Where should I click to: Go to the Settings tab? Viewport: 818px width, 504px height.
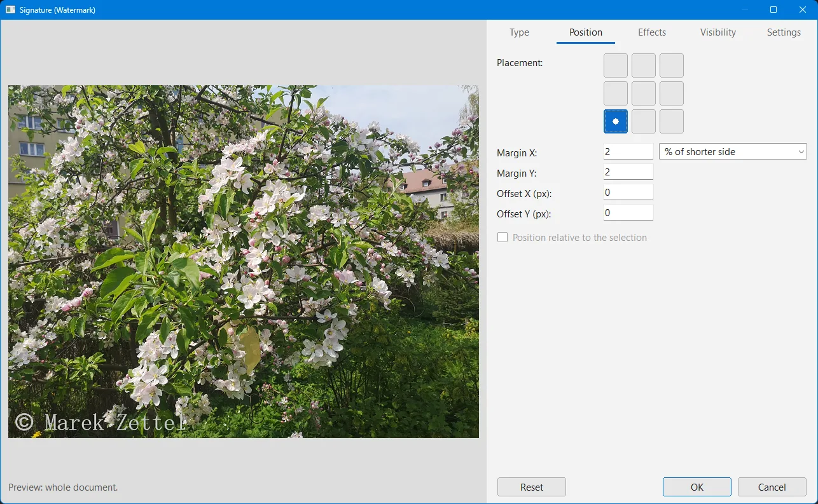tap(784, 32)
